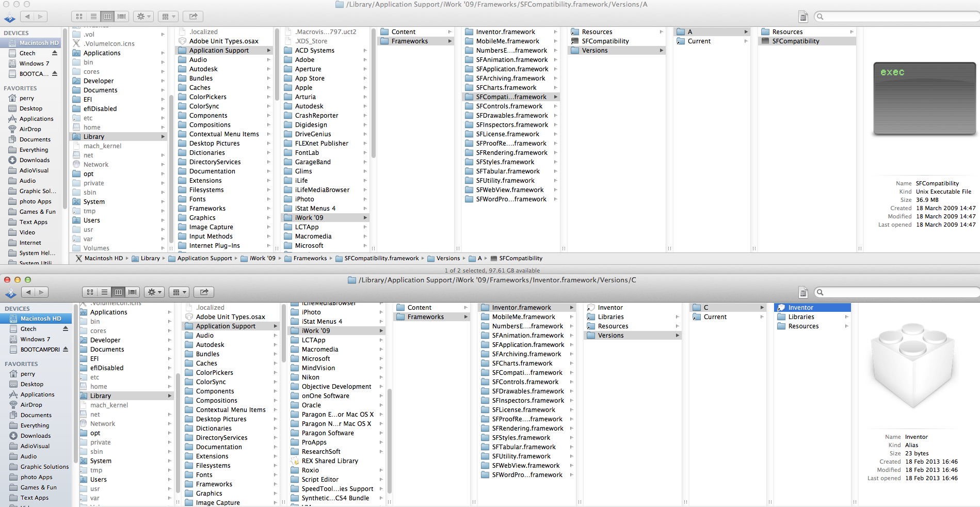Click Finder title folder icon of bottom window
980x507 pixels.
[x=352, y=280]
